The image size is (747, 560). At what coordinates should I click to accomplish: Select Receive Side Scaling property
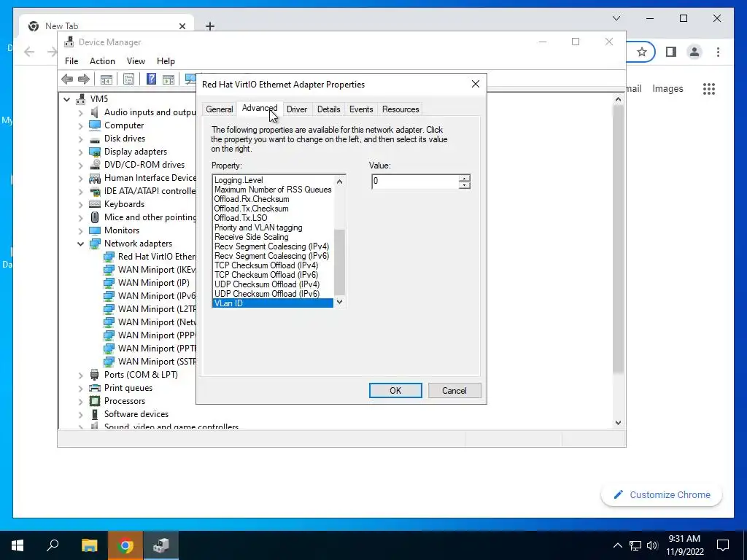pyautogui.click(x=273, y=237)
